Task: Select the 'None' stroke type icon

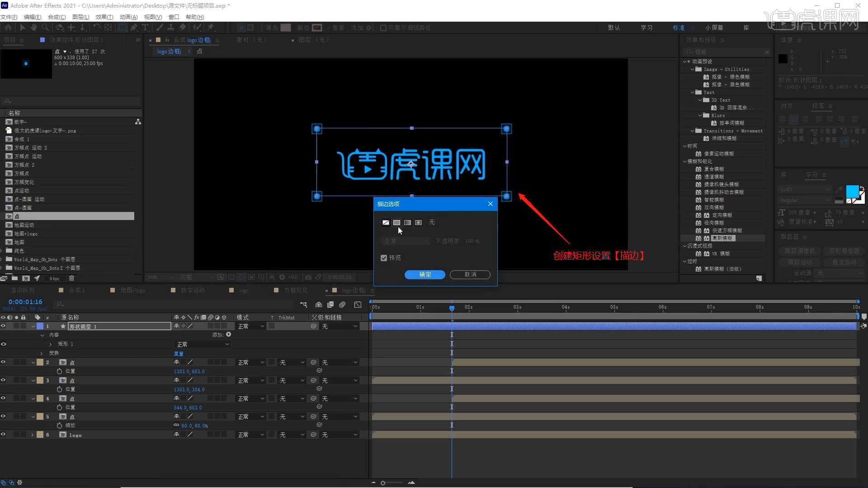Action: click(x=386, y=222)
